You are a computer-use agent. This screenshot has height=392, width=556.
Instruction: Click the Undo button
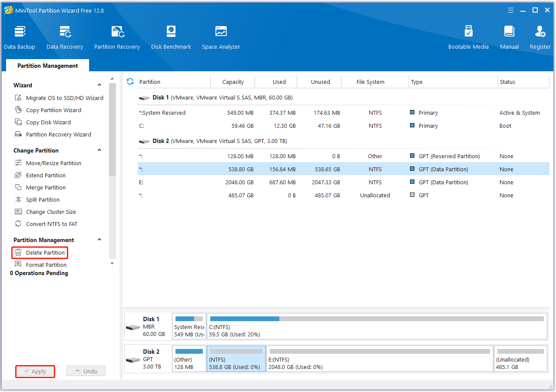tap(86, 371)
